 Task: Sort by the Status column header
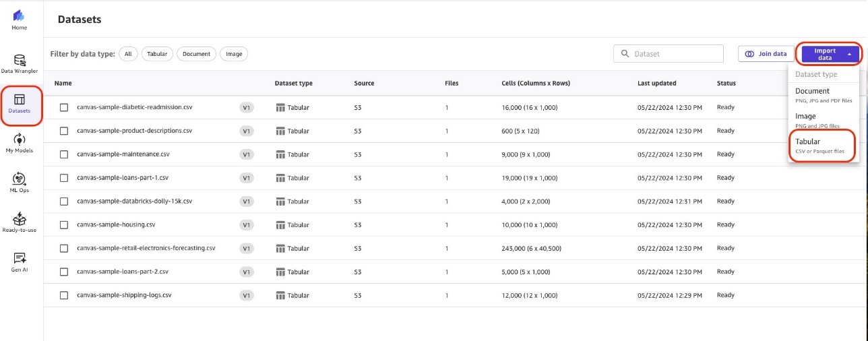click(726, 84)
